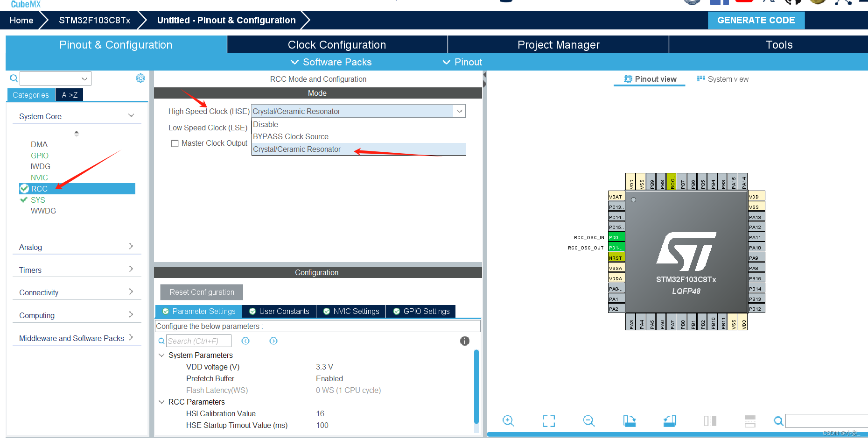Open the User Constants tab
The image size is (868, 441).
tap(279, 312)
